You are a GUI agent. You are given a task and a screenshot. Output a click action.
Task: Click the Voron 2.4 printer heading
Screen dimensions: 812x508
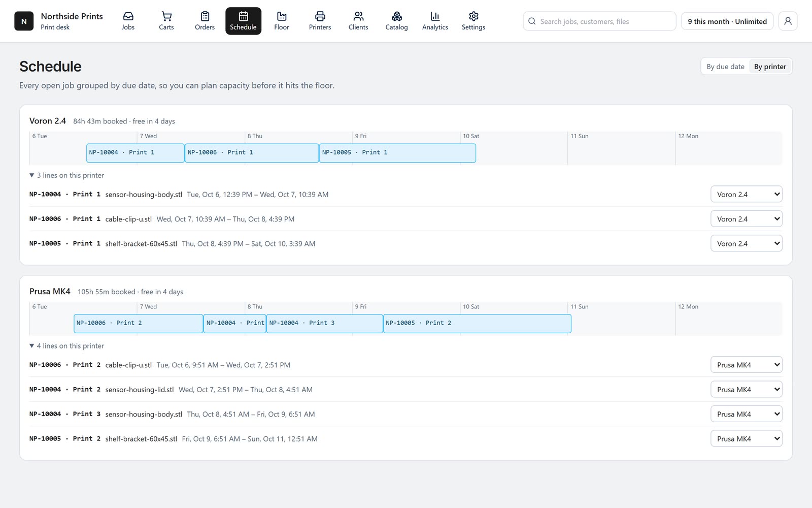tap(48, 121)
